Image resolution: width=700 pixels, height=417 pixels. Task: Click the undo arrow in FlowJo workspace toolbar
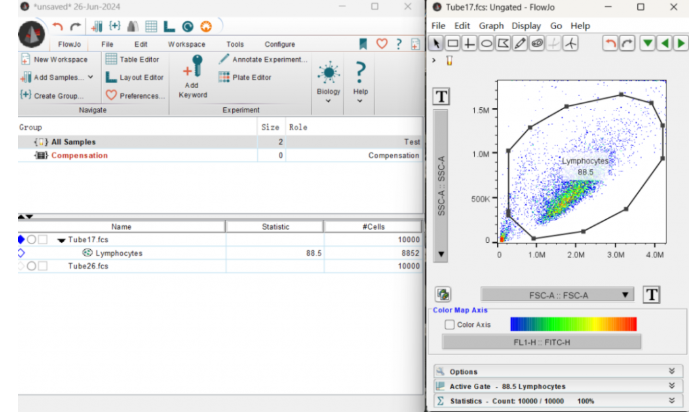pos(57,27)
